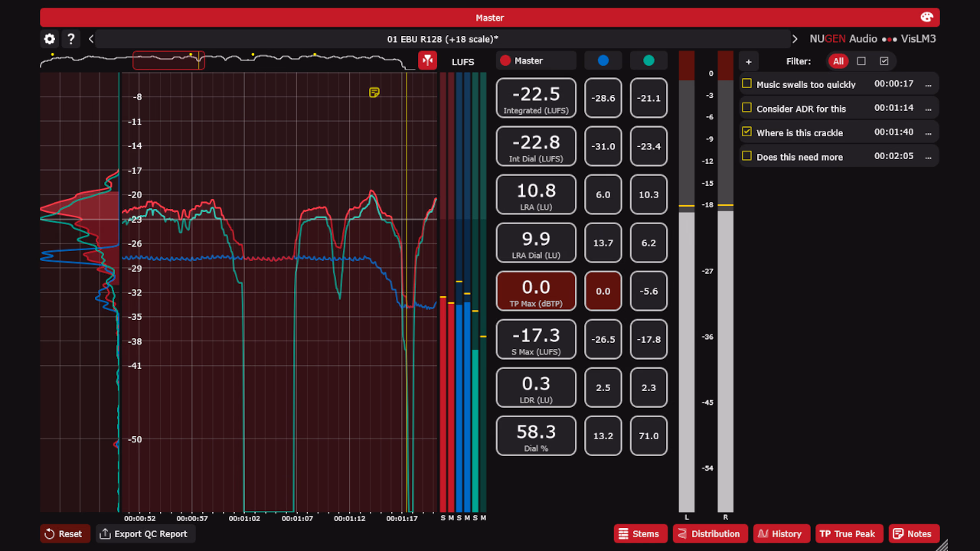
Task: Check the 'Consider ADR for this' note
Action: coord(747,108)
